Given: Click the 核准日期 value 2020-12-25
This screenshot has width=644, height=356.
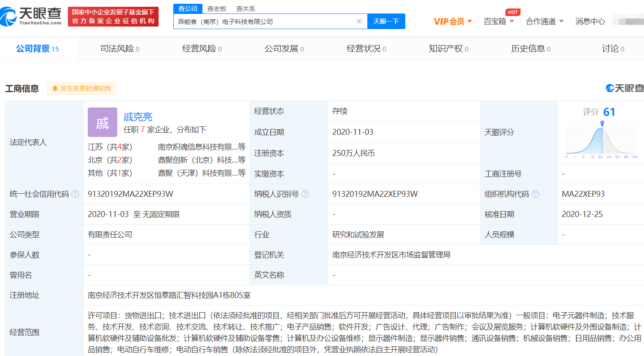Looking at the screenshot, I should (582, 214).
